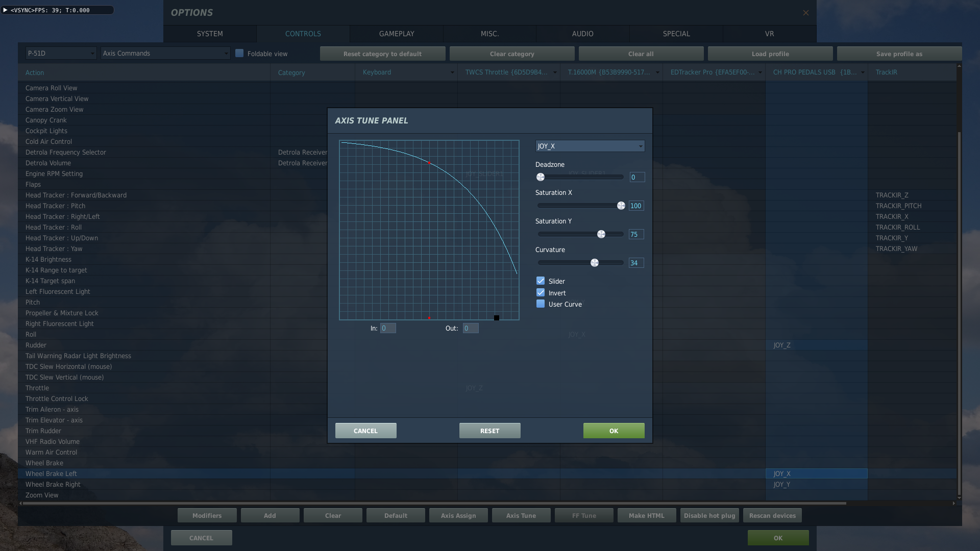Click CANCEL at the Options window bottom

[x=202, y=538]
